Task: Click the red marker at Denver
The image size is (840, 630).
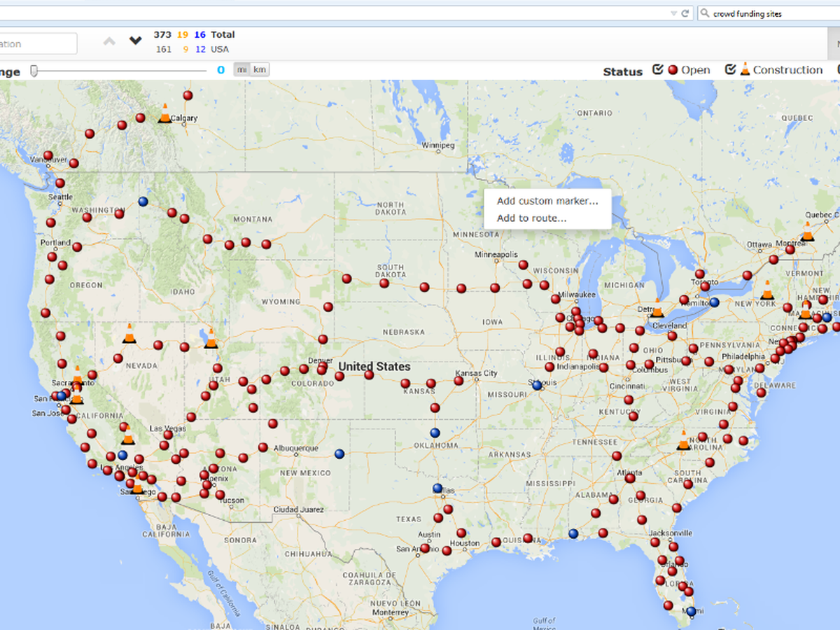Action: coord(321,369)
